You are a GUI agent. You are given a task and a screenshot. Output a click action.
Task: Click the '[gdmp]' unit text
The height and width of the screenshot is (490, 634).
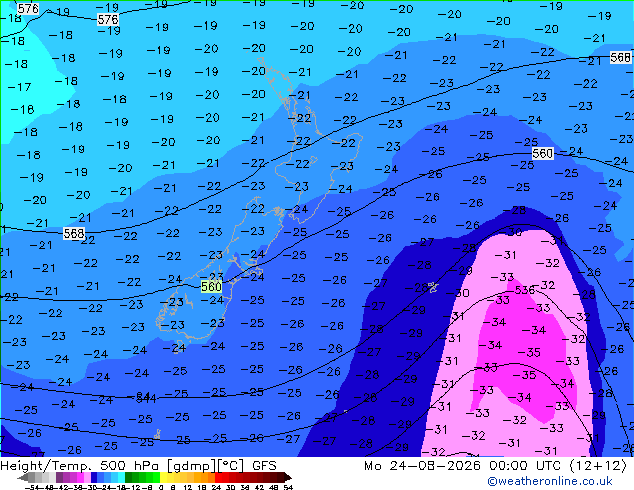pyautogui.click(x=191, y=466)
